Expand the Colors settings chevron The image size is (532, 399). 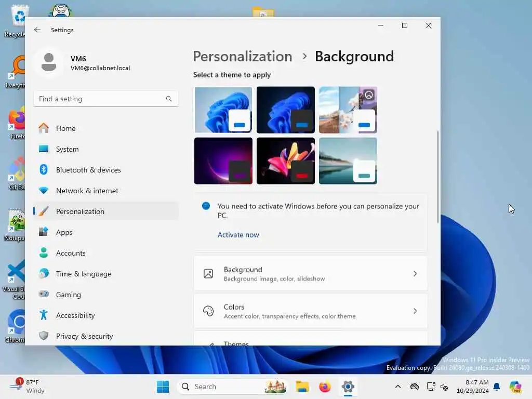(x=415, y=311)
